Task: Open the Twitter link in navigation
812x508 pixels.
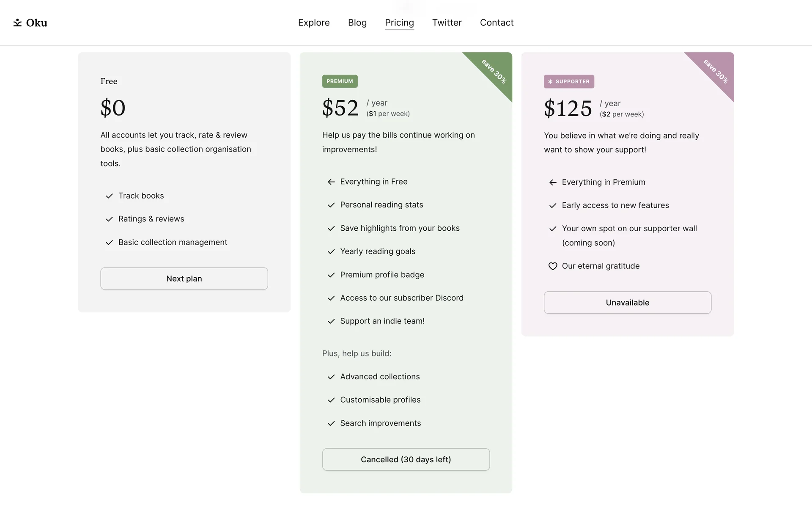Action: pyautogui.click(x=447, y=23)
